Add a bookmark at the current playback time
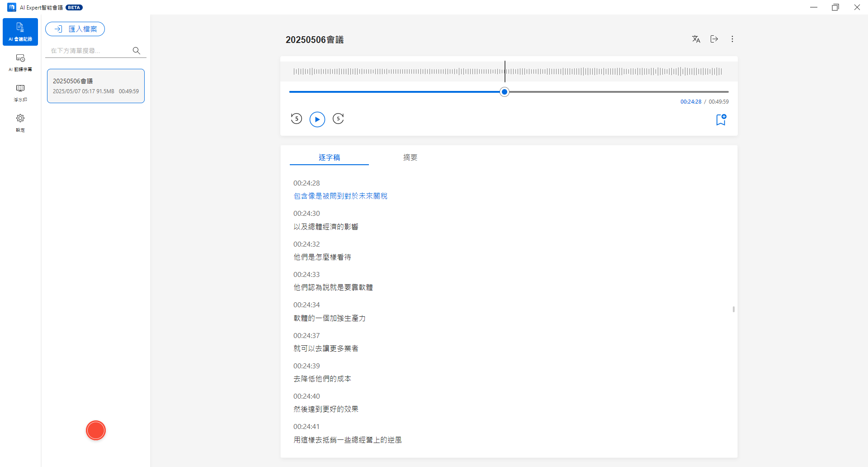The height and width of the screenshot is (467, 868). click(x=721, y=119)
